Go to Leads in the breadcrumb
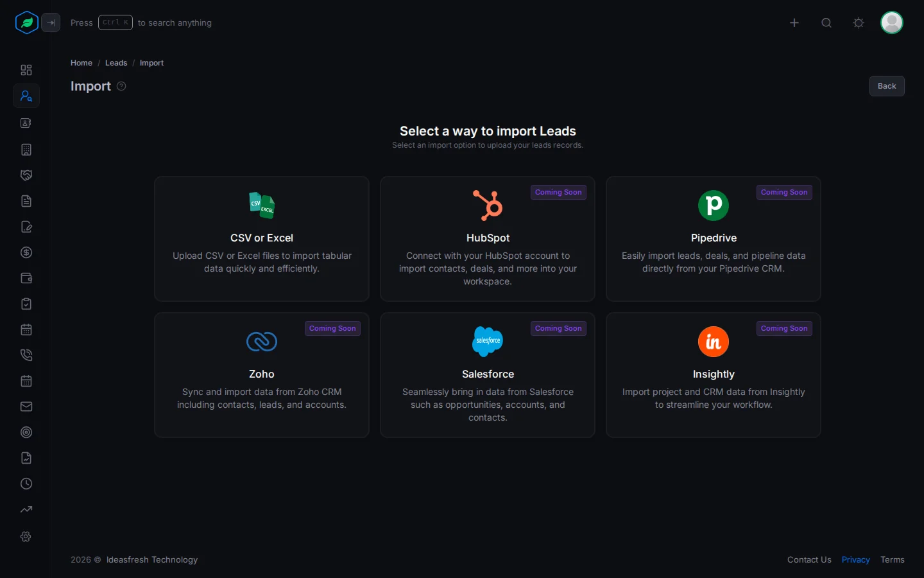This screenshot has height=578, width=924. coord(116,63)
